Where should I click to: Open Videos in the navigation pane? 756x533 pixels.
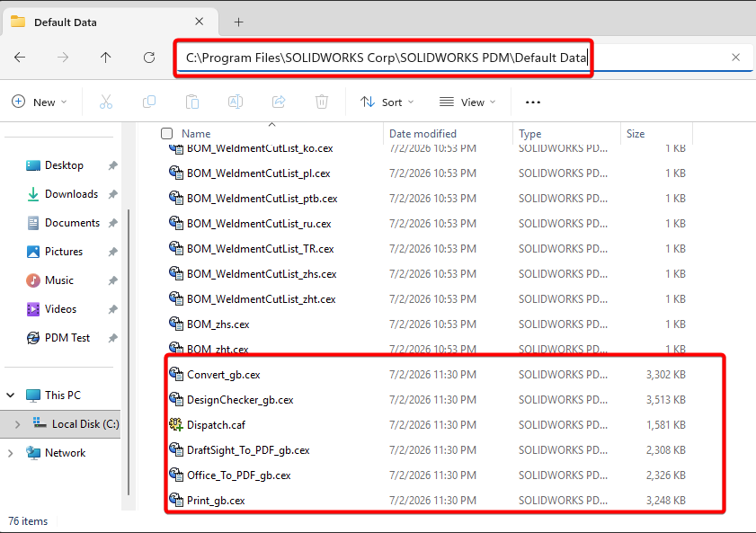pos(60,309)
